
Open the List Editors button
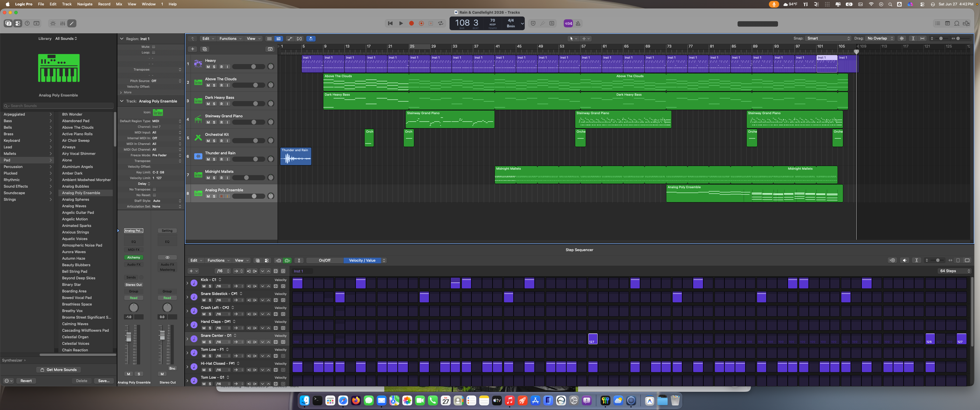[x=937, y=23]
